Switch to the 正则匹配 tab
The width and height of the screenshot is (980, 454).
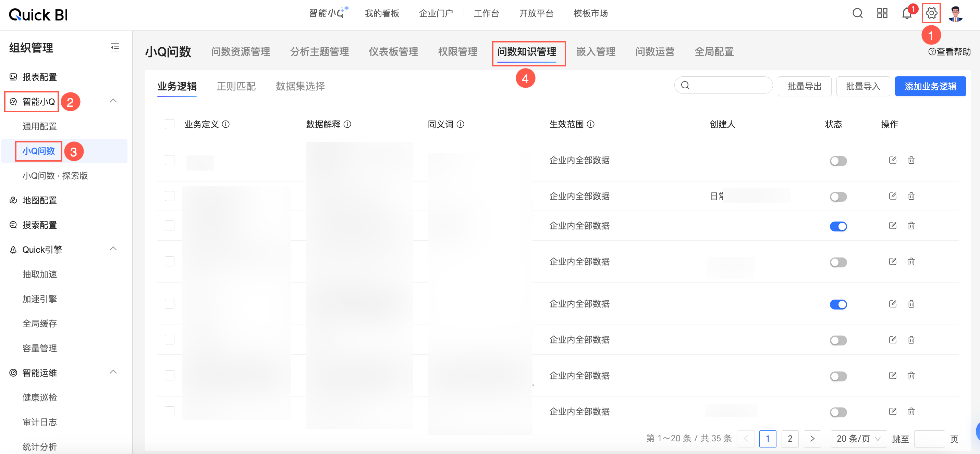[x=236, y=86]
